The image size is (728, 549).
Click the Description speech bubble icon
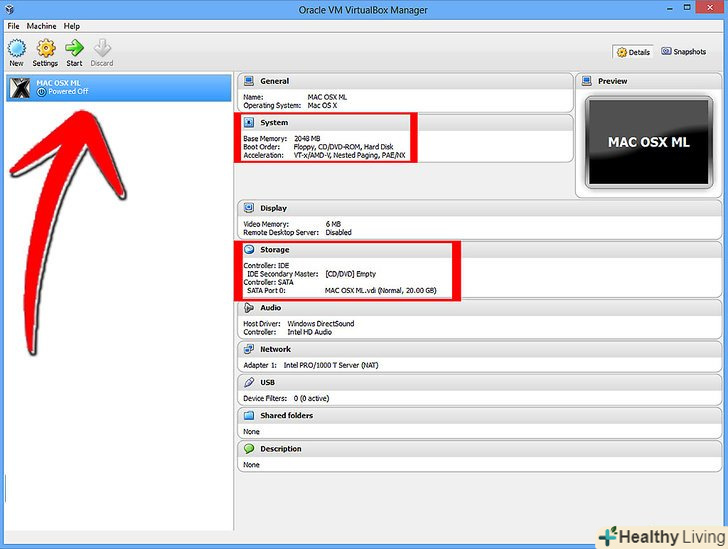tap(249, 449)
